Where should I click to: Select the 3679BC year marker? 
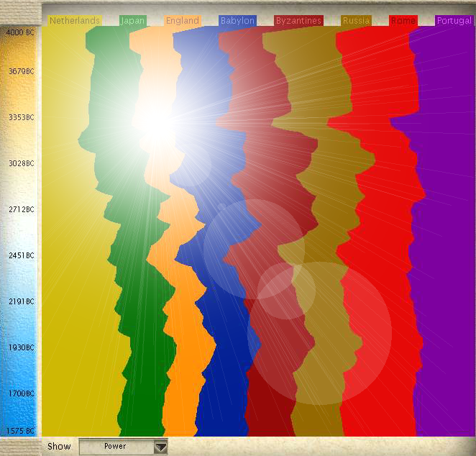(x=19, y=71)
